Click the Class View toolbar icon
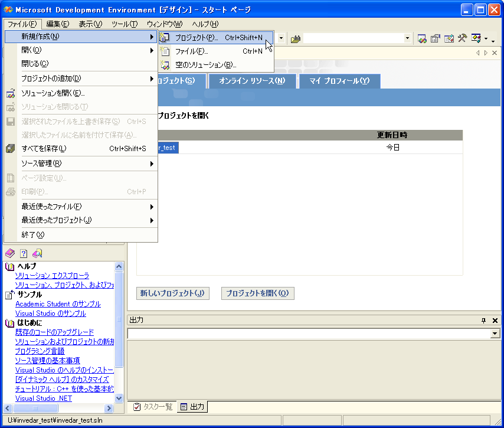 476,38
